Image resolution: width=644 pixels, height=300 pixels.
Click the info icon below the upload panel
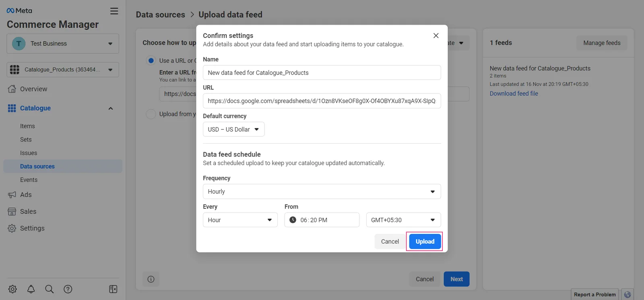point(151,279)
